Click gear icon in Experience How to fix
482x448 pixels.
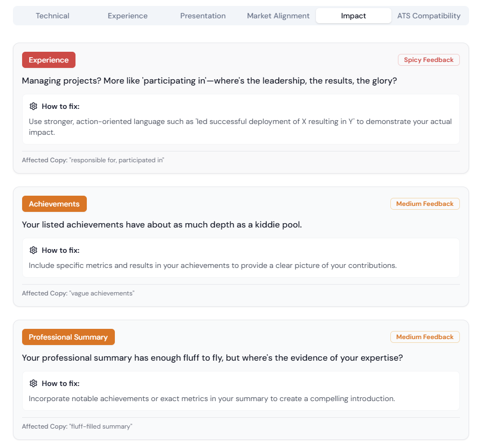(33, 106)
